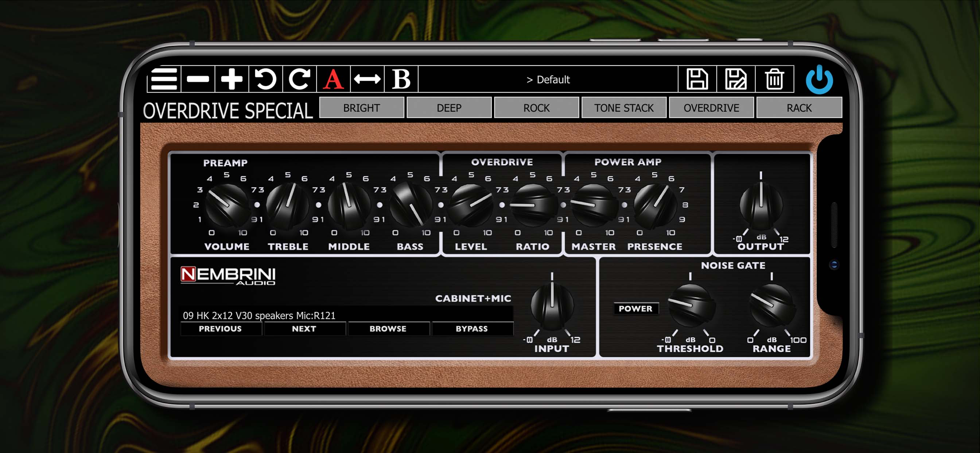Image resolution: width=980 pixels, height=453 pixels.
Task: Toggle the RACK switch
Action: [799, 108]
